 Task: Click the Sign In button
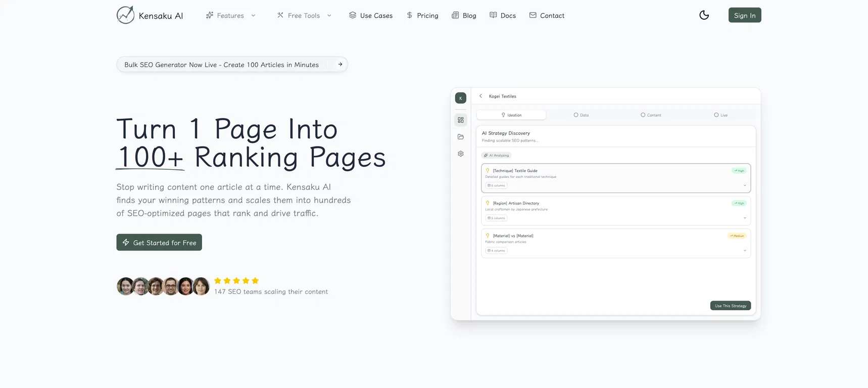click(744, 15)
